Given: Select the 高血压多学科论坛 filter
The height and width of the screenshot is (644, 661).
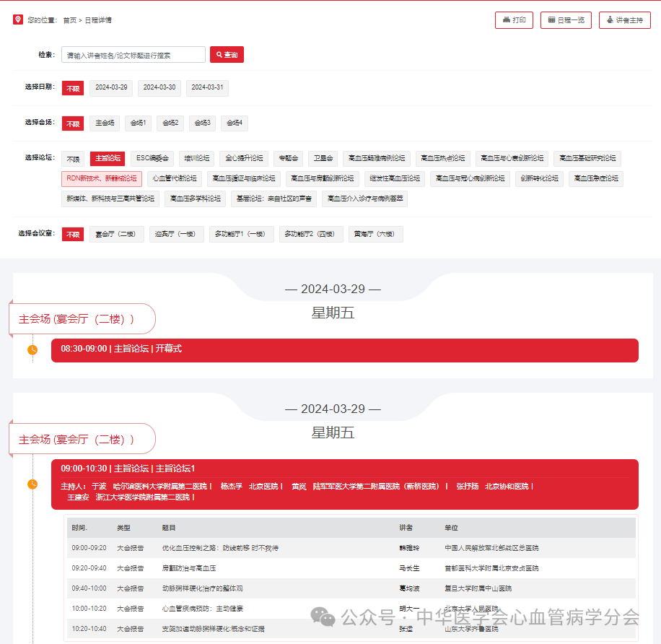Looking at the screenshot, I should (195, 199).
